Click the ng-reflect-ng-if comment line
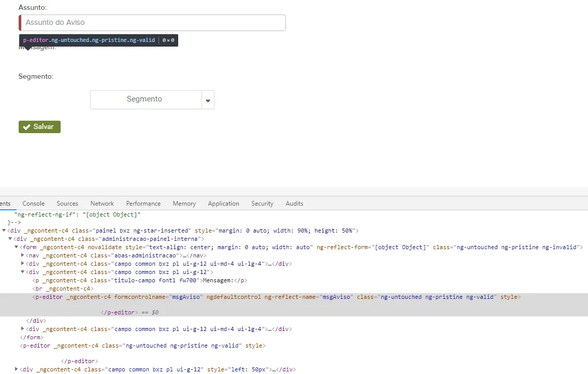 click(x=77, y=214)
